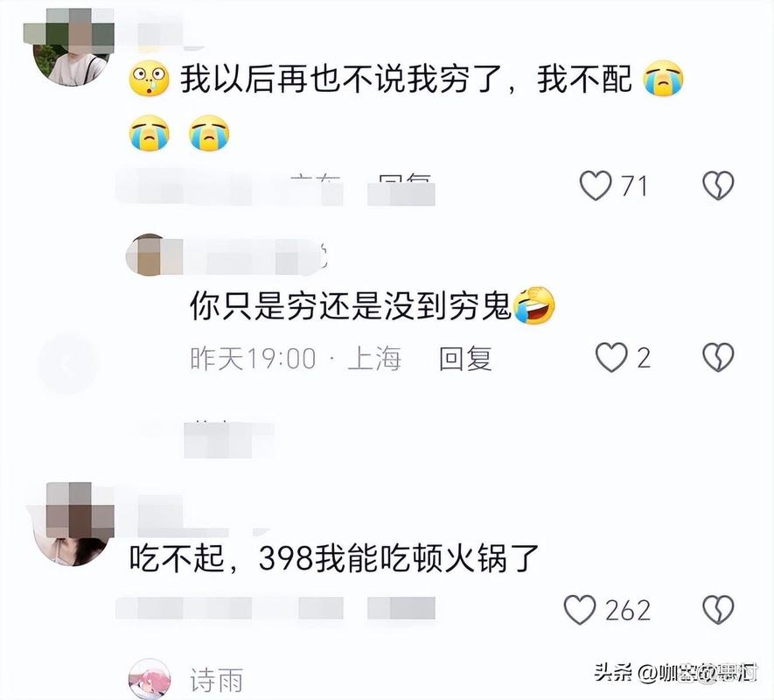
Task: Open 诗雨's pink avatar
Action: pos(150,679)
